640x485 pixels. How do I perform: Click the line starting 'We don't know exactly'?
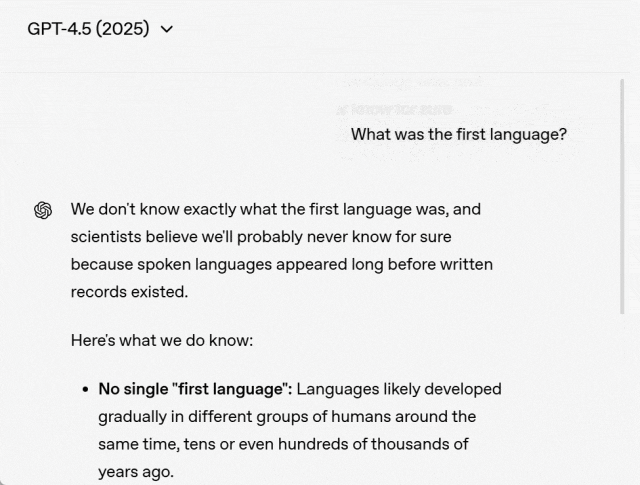275,209
